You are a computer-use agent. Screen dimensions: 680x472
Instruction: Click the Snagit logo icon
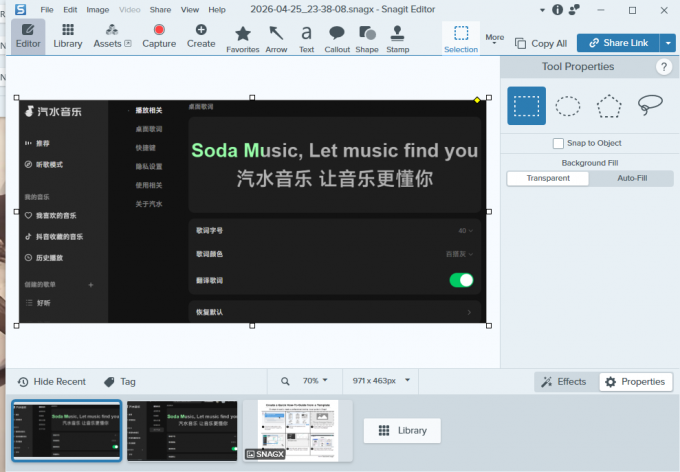pyautogui.click(x=20, y=9)
